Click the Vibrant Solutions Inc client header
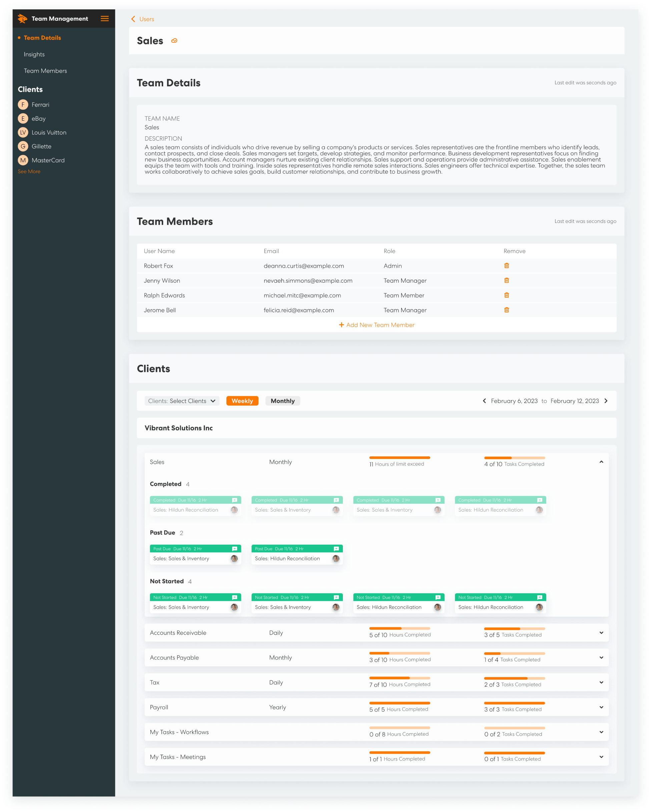This screenshot has height=812, width=651. point(376,428)
